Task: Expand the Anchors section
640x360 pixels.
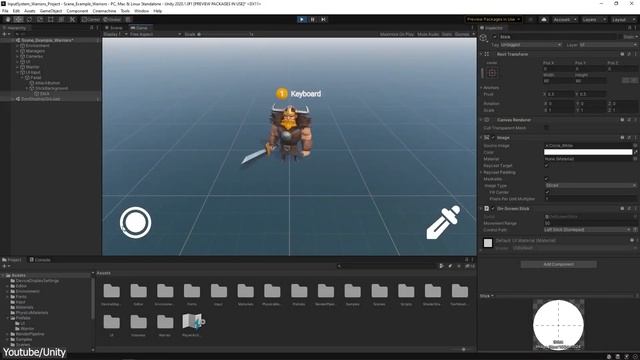Action: (x=481, y=87)
